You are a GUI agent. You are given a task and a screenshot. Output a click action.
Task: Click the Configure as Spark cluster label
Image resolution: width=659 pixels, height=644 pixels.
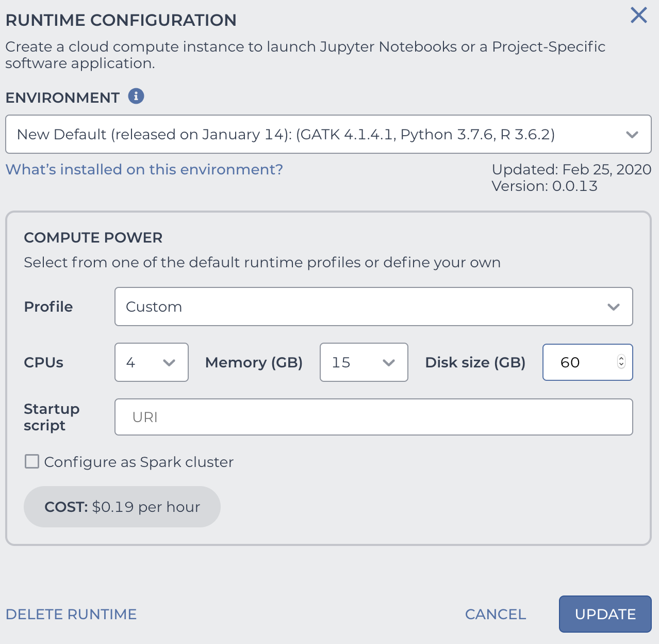[139, 462]
